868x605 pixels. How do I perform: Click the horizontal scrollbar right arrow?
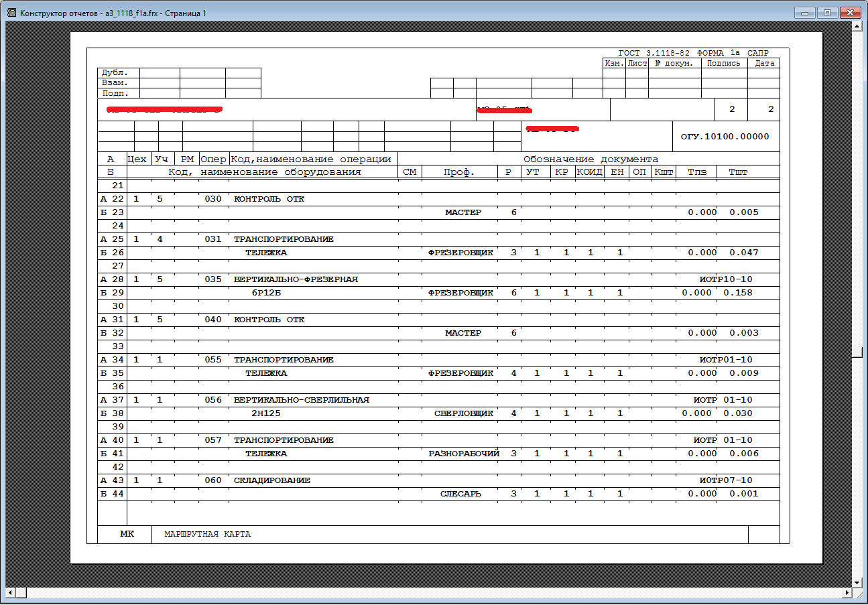(846, 594)
